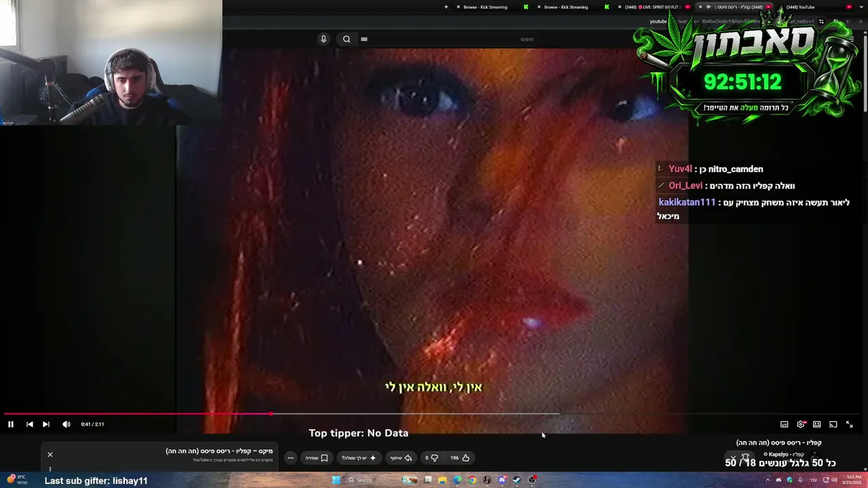Pause the YouTube video

[x=11, y=424]
